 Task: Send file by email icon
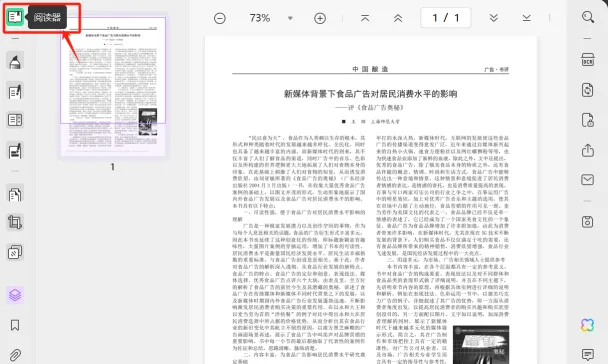(x=588, y=179)
